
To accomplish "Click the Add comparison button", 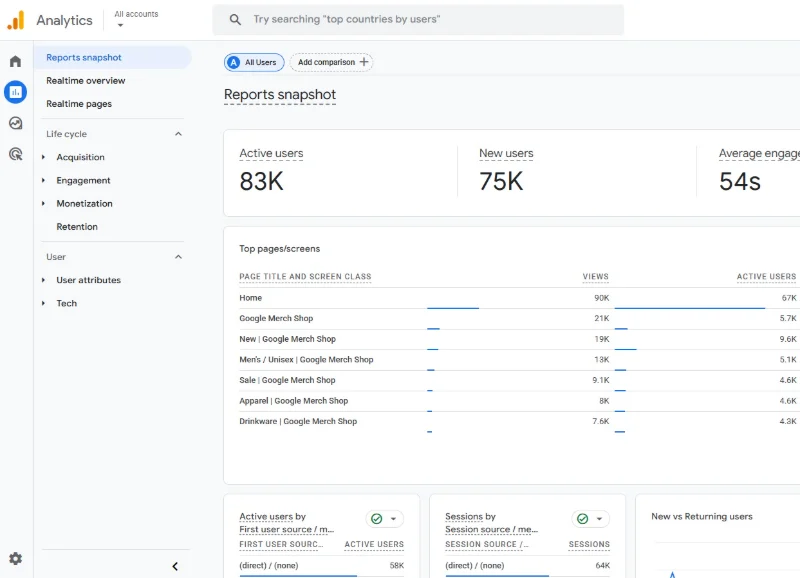I will coord(332,62).
